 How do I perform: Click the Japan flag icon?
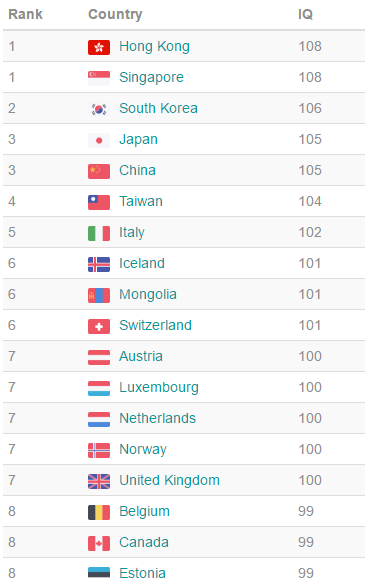click(99, 140)
